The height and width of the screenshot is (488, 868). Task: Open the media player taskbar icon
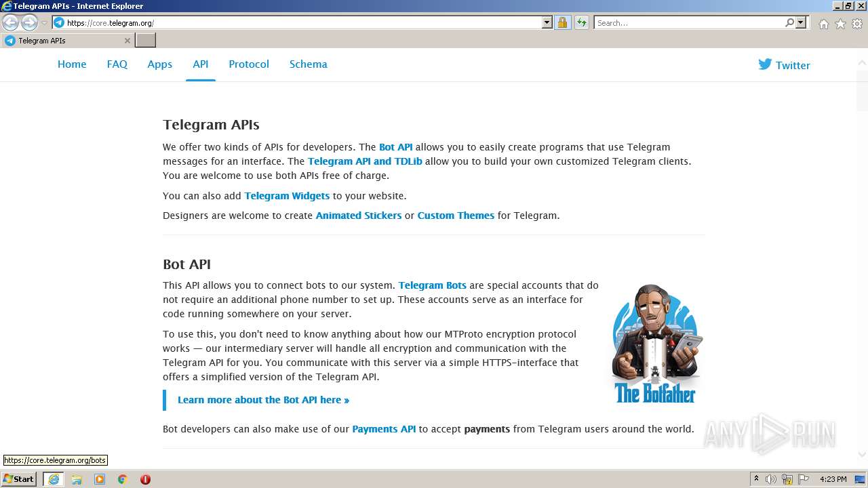point(100,479)
